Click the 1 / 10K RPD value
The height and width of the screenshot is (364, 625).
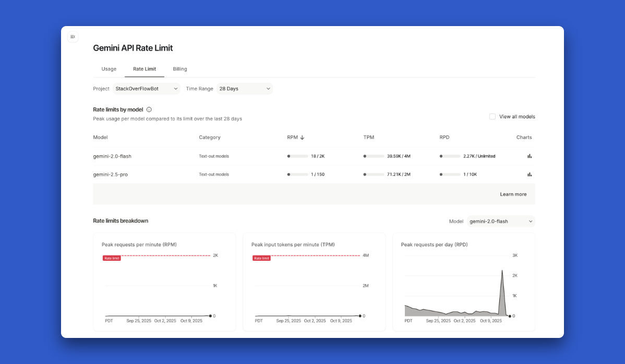(470, 174)
